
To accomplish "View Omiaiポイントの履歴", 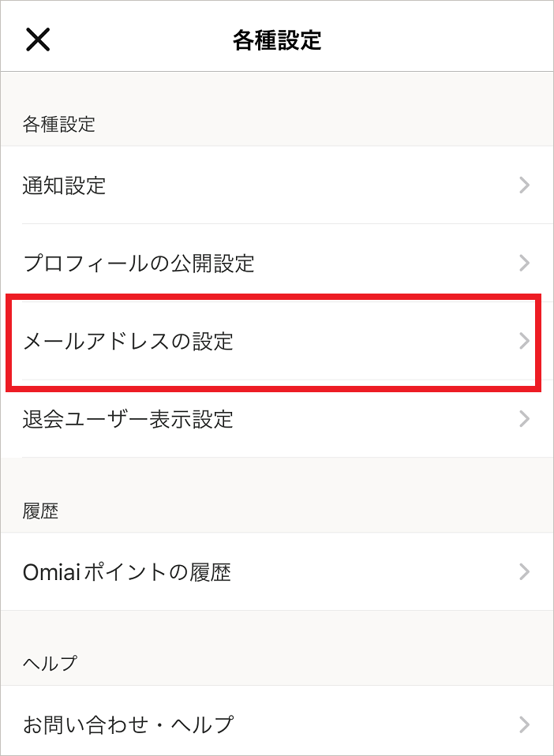I will [277, 572].
